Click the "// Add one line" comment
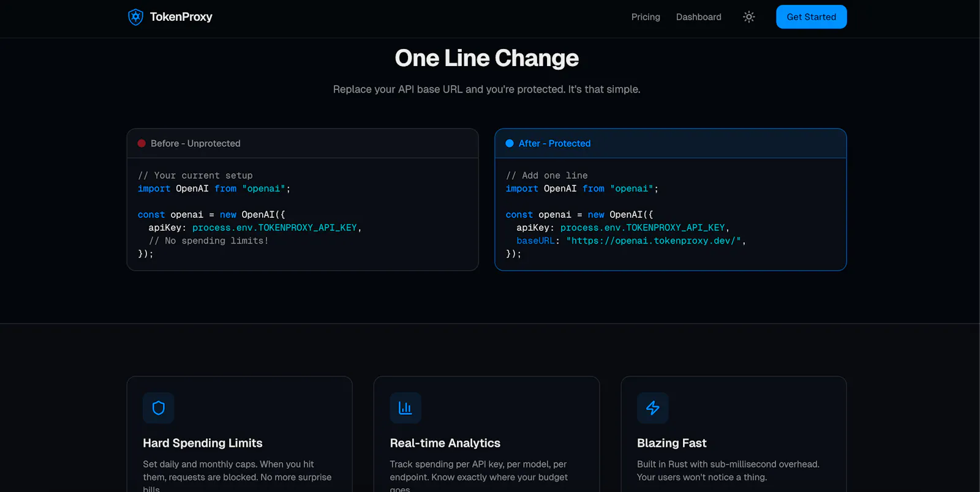 546,176
